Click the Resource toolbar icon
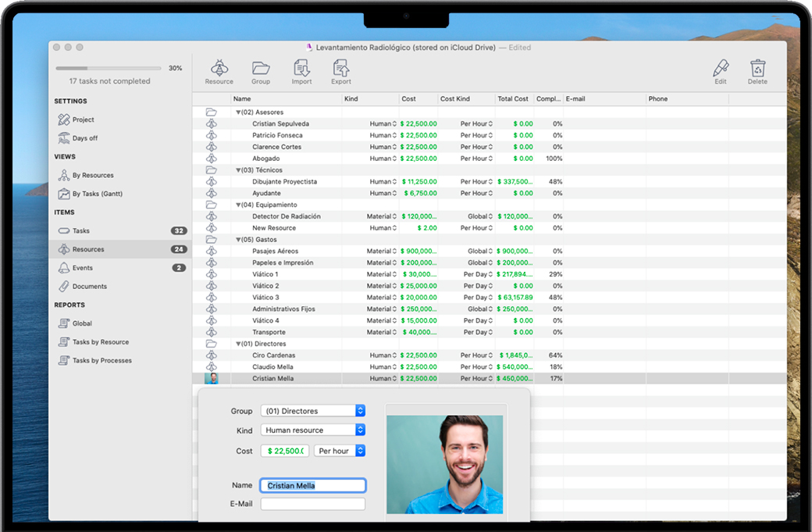The image size is (812, 532). pos(219,69)
